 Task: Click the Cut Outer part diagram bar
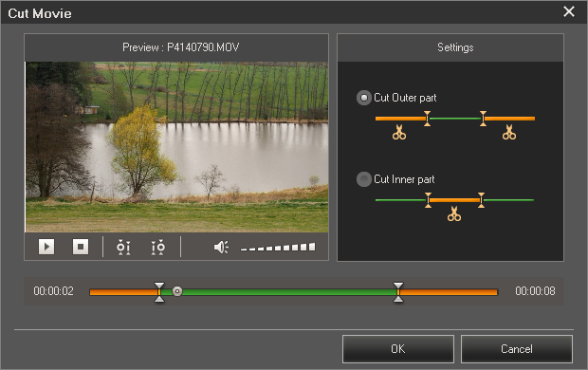(x=455, y=119)
